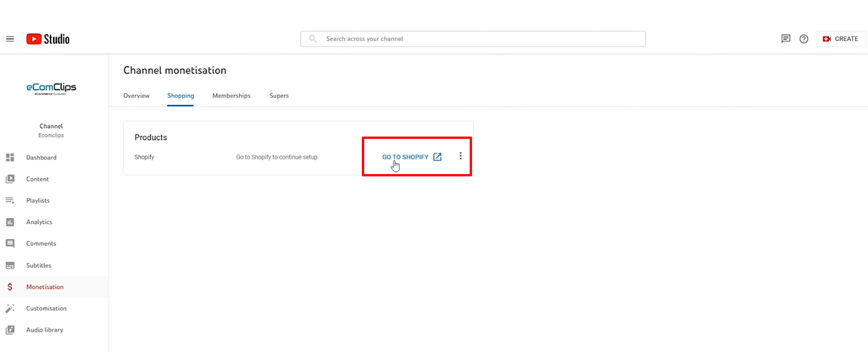Screen dimensions: 868x352
Task: Click the external link icon beside Shopify
Action: click(437, 157)
